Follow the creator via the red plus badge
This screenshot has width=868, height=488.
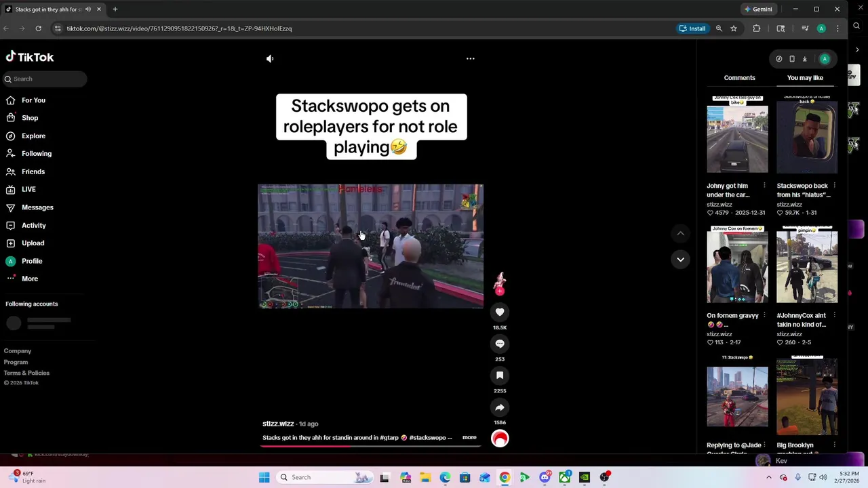500,291
